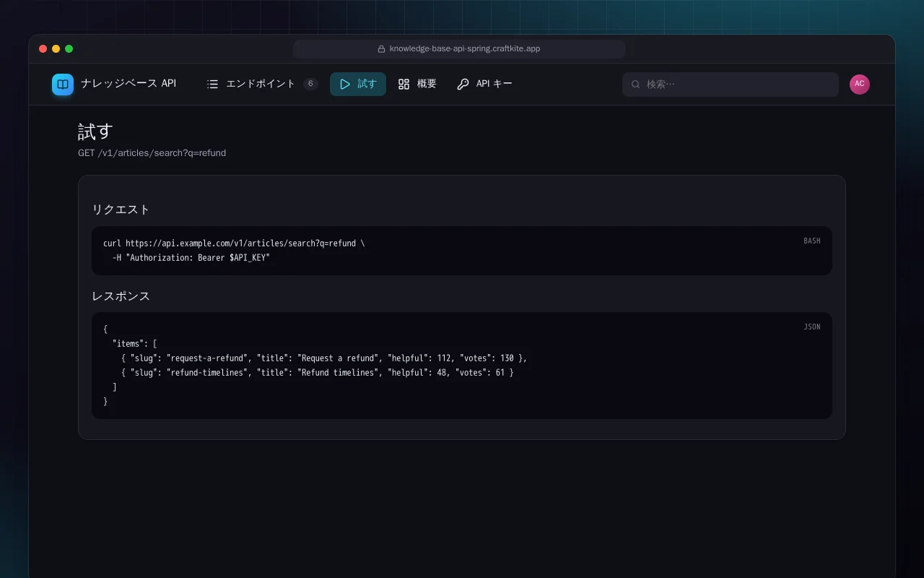The width and height of the screenshot is (924, 578).
Task: Go to the API キー tab
Action: tap(484, 85)
